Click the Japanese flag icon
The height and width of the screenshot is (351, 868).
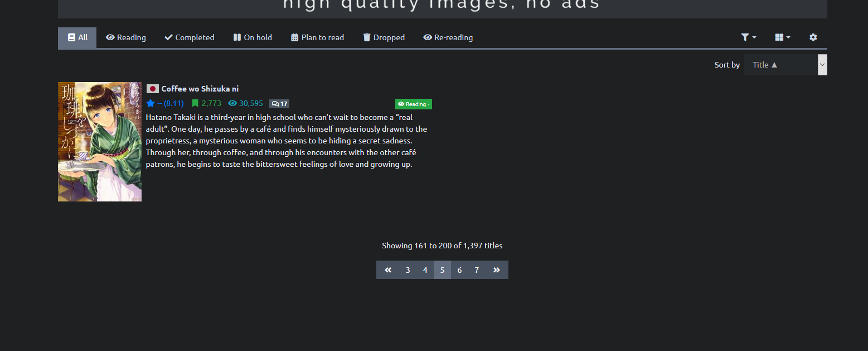[x=152, y=89]
